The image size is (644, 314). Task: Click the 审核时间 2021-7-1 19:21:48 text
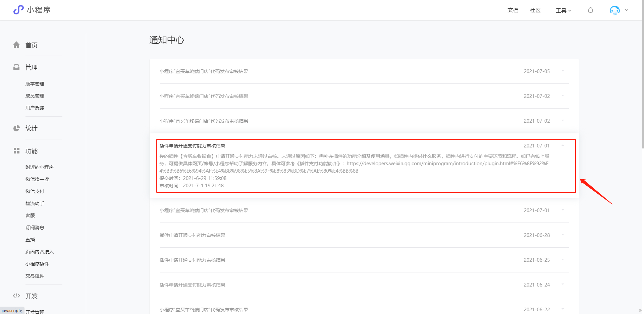192,186
